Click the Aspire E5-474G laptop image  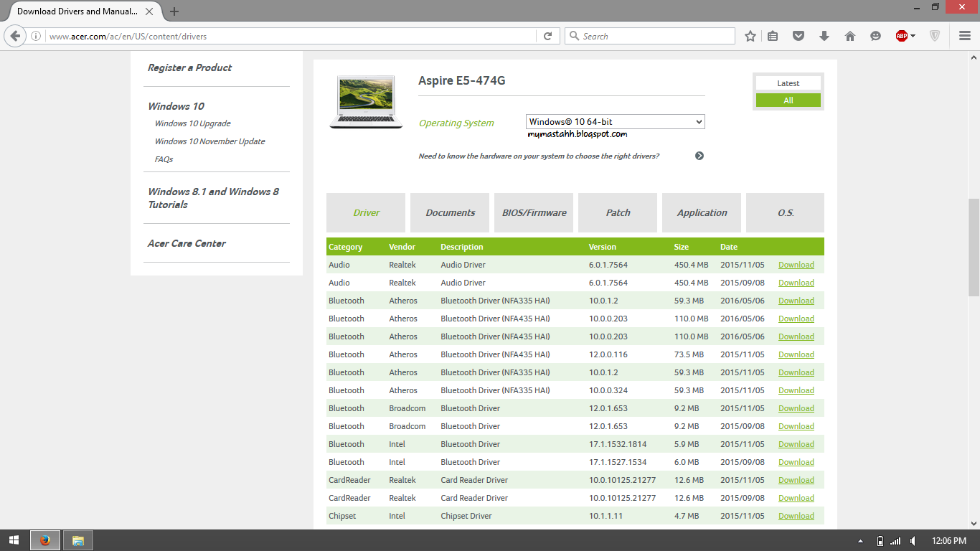pyautogui.click(x=366, y=102)
